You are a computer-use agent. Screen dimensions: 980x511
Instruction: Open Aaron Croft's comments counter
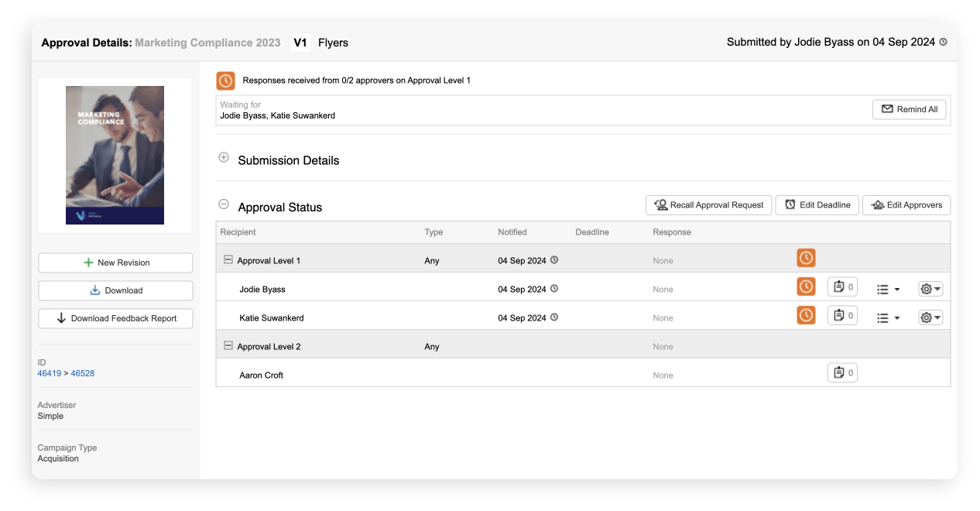point(842,372)
